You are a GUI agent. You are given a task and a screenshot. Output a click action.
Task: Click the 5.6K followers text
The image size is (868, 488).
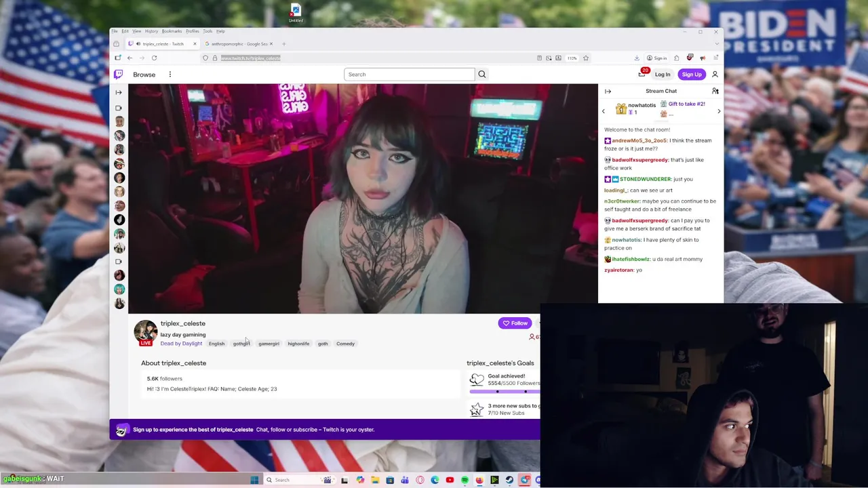(x=165, y=379)
